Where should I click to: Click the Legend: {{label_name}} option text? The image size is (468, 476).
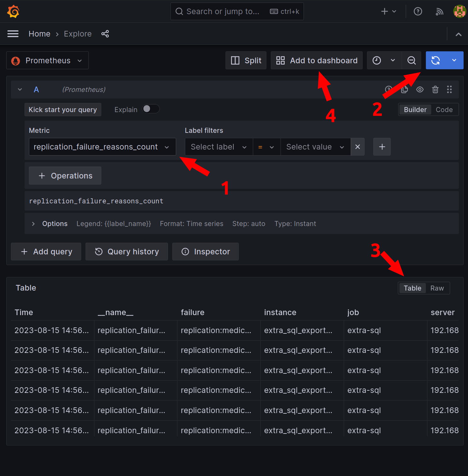[114, 224]
